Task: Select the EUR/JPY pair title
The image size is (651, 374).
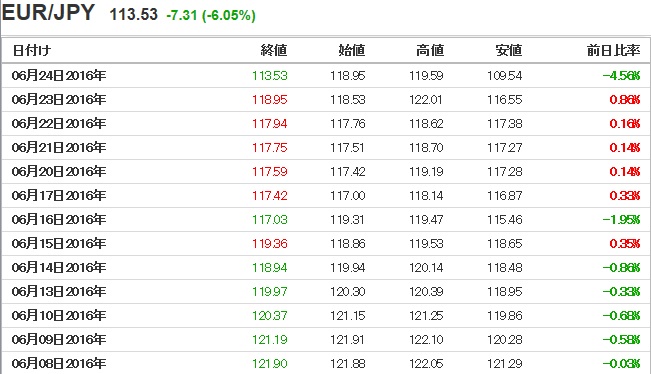Action: 48,12
